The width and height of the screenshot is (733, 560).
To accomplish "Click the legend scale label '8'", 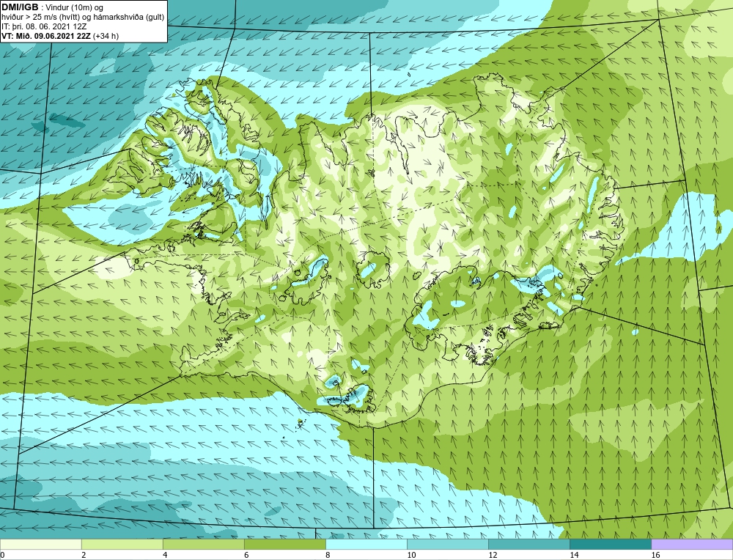I will point(328,555).
